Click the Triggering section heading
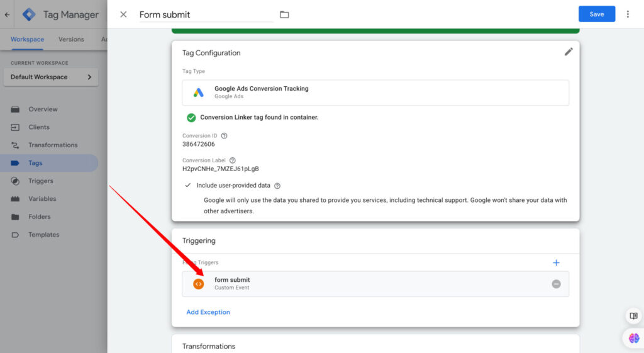 coord(199,240)
